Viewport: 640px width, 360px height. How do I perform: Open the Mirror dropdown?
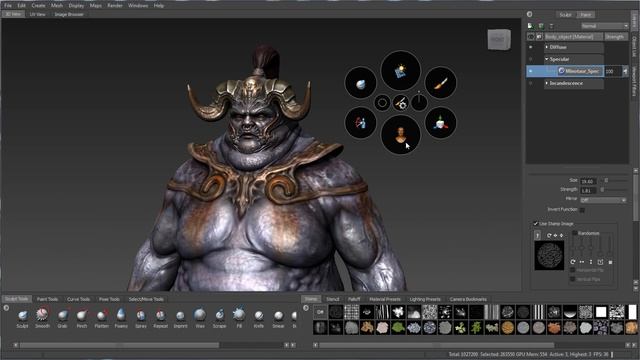tap(603, 200)
